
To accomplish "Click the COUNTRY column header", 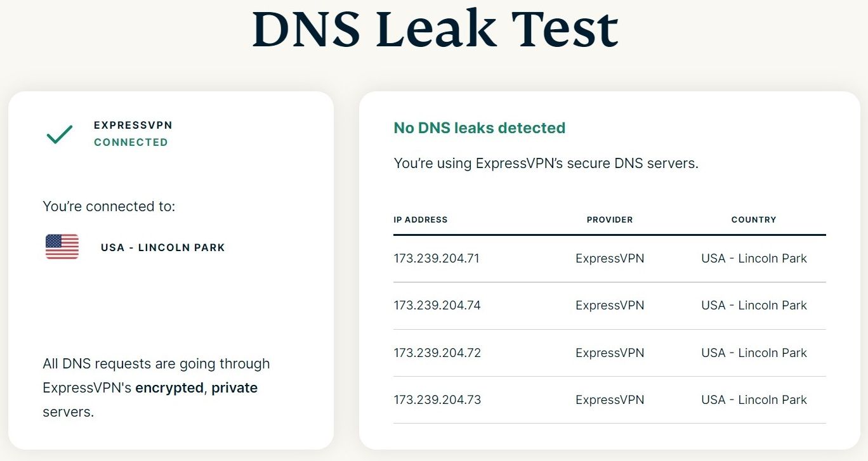I will click(753, 220).
